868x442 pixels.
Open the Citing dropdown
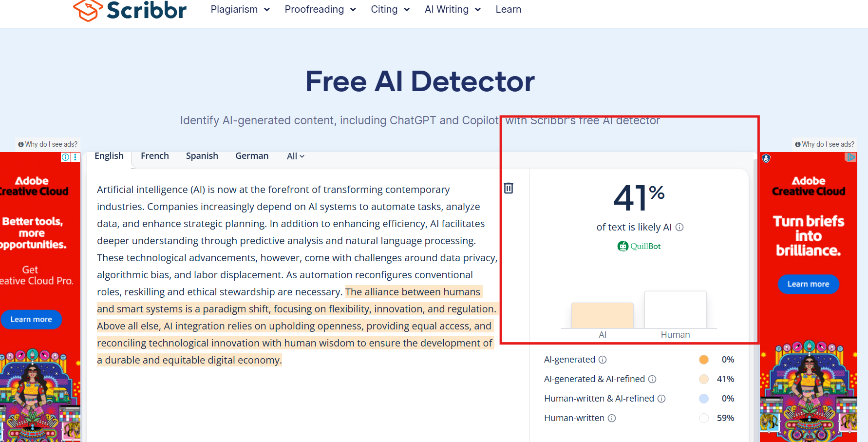pyautogui.click(x=390, y=10)
